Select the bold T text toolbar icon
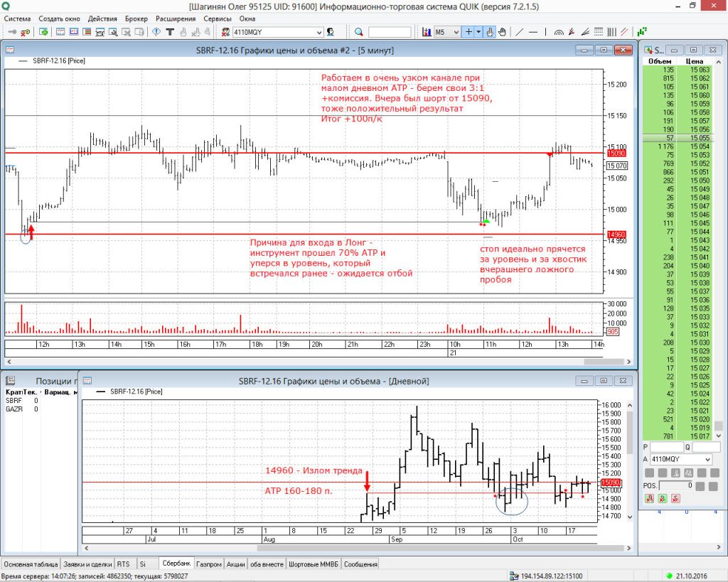This screenshot has height=582, width=728. coord(170,32)
